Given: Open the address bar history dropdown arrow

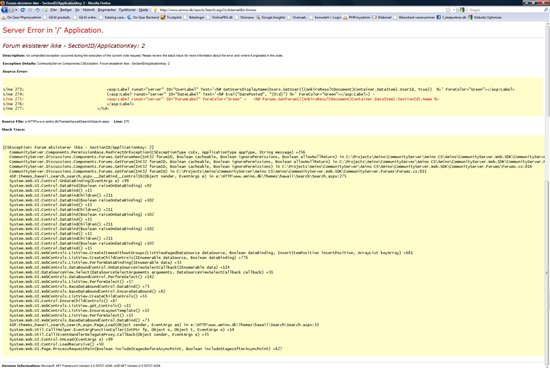Looking at the screenshot, I should pyautogui.click(x=454, y=10).
